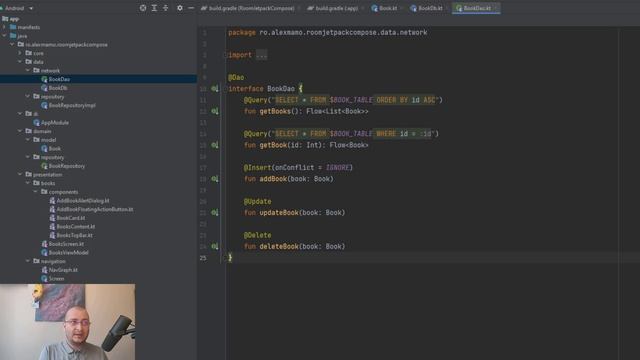Collapse the data package arrow
640x360 pixels.
[20, 62]
